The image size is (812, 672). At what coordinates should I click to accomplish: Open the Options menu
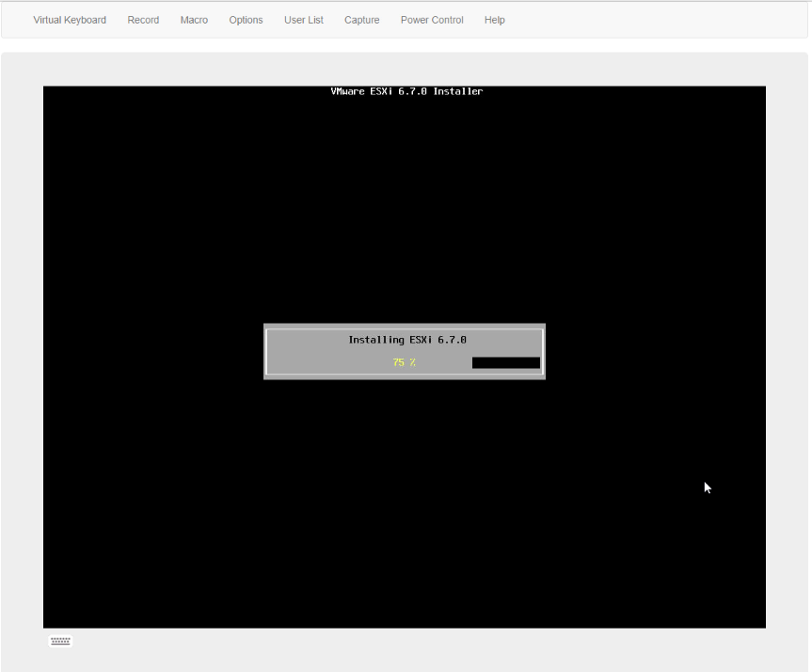[246, 20]
